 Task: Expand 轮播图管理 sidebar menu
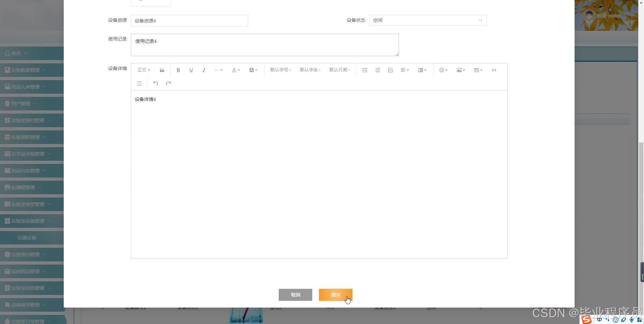point(32,187)
